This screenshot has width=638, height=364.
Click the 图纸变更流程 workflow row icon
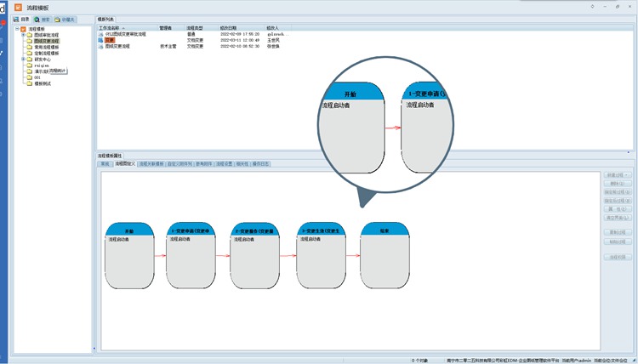pos(101,46)
